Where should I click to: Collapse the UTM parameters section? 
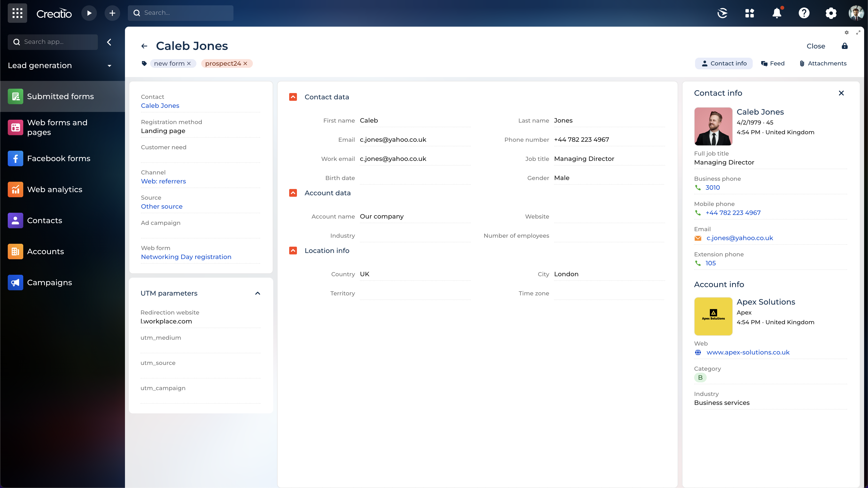click(257, 293)
